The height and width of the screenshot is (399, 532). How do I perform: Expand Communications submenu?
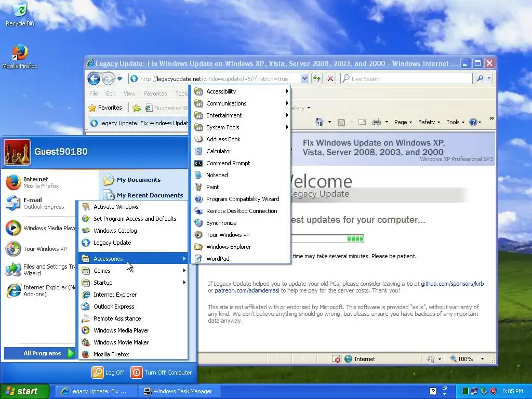241,103
